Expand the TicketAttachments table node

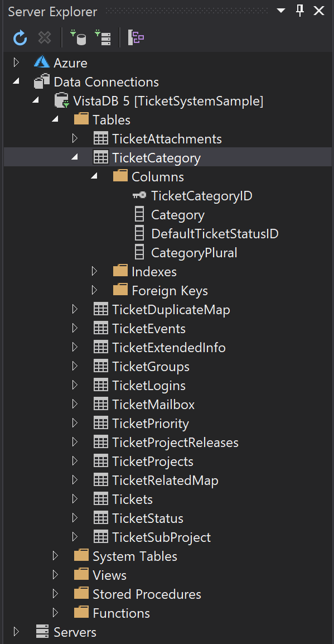pos(75,138)
